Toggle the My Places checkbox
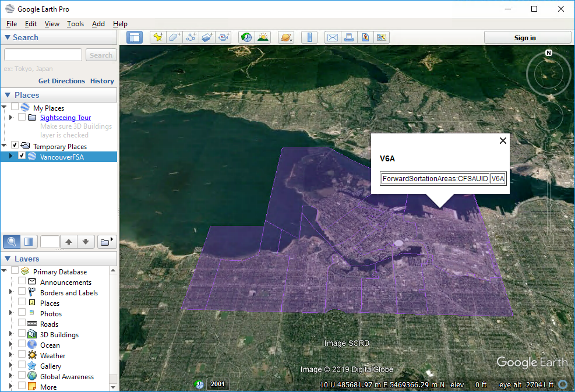Screen dimensions: 575x392 click(15, 107)
